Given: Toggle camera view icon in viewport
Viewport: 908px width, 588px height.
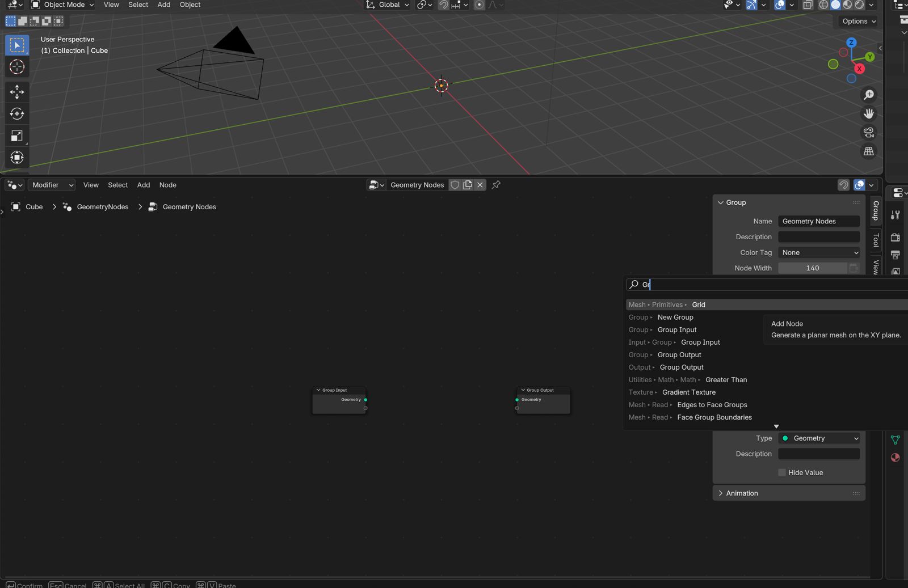Looking at the screenshot, I should (868, 133).
